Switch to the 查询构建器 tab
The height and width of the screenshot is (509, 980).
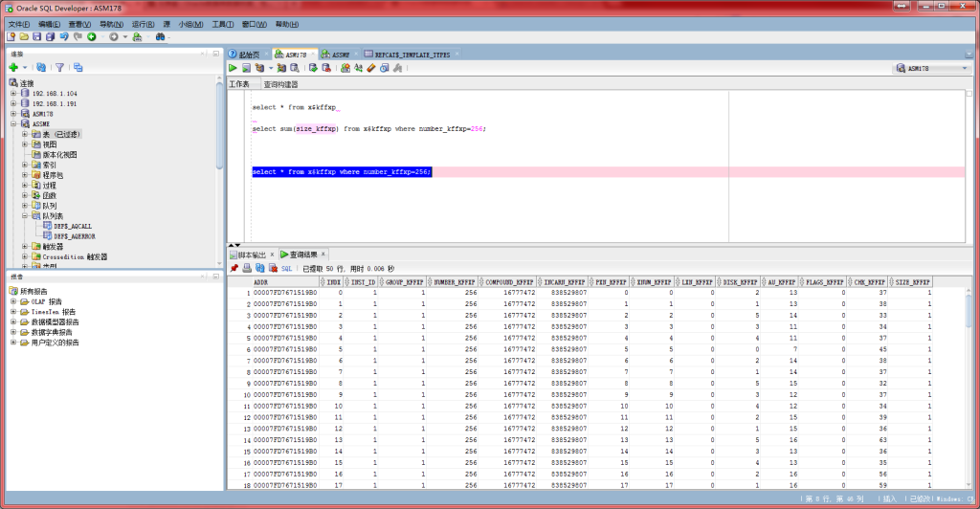[280, 84]
